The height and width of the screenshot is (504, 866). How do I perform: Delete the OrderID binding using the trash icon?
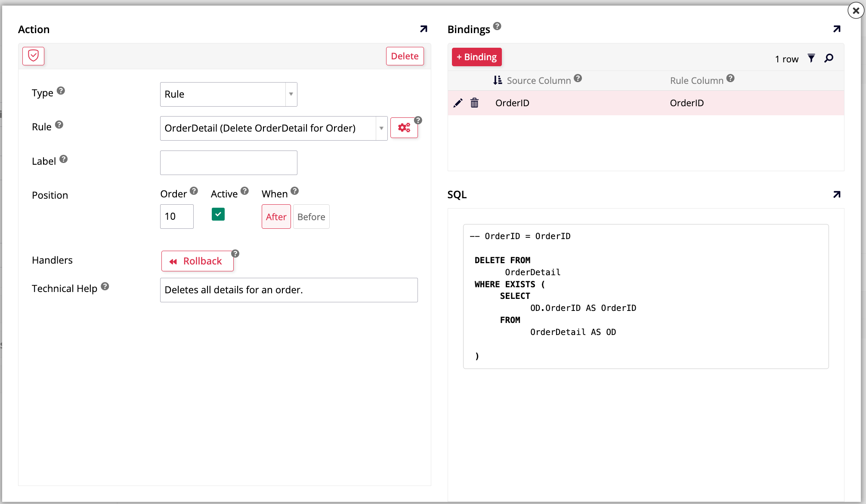(x=474, y=103)
